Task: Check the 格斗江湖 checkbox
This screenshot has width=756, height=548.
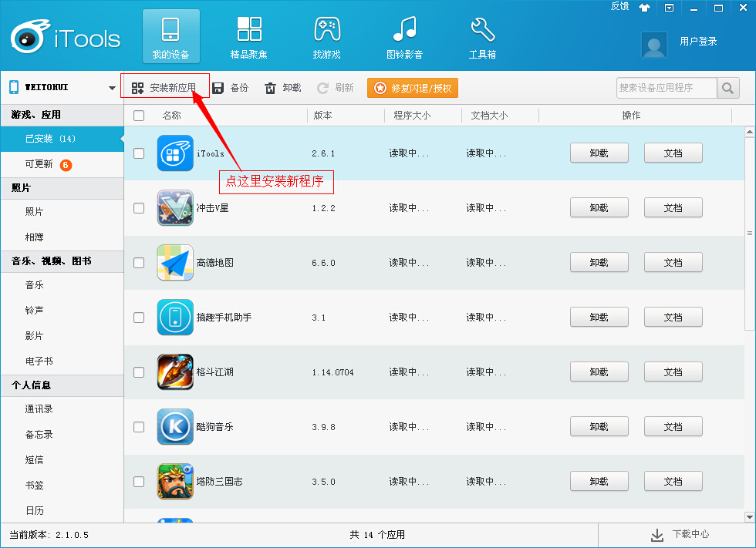Action: [x=139, y=372]
